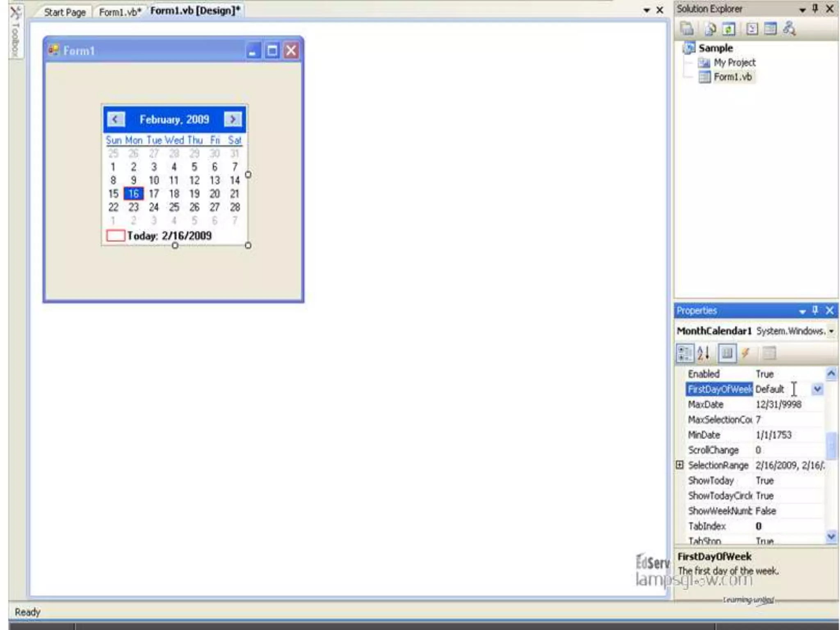The height and width of the screenshot is (630, 840).
Task: Go to next month in calendar
Action: click(233, 119)
